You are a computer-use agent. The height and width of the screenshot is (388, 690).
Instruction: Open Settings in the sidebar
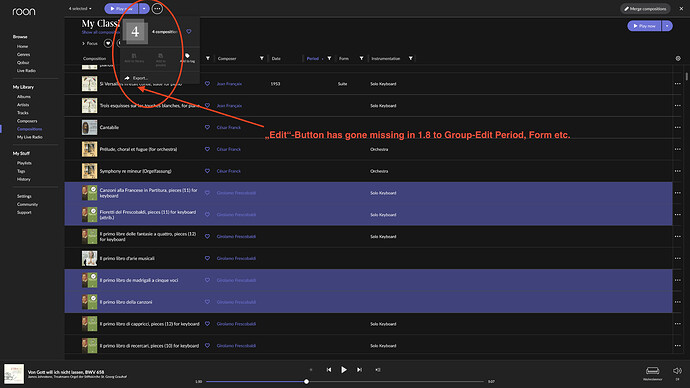[24, 196]
